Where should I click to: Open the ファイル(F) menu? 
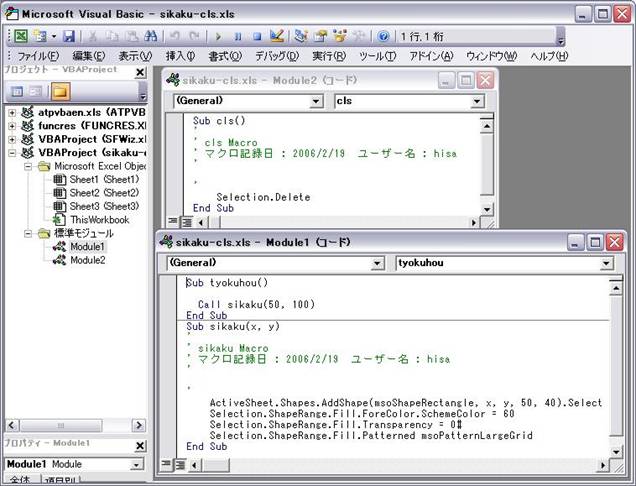point(38,56)
